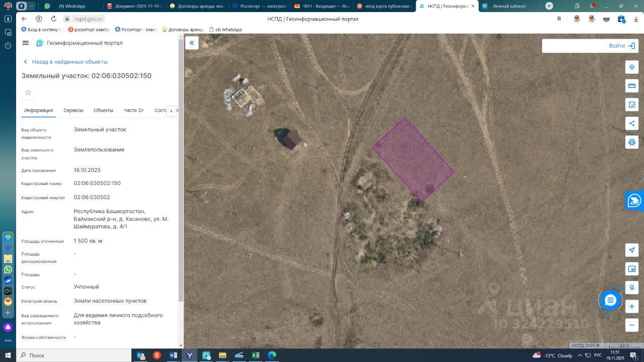The image size is (644, 362).
Task: Select the cadastral number 02:06:030502:150 value
Action: (x=97, y=183)
